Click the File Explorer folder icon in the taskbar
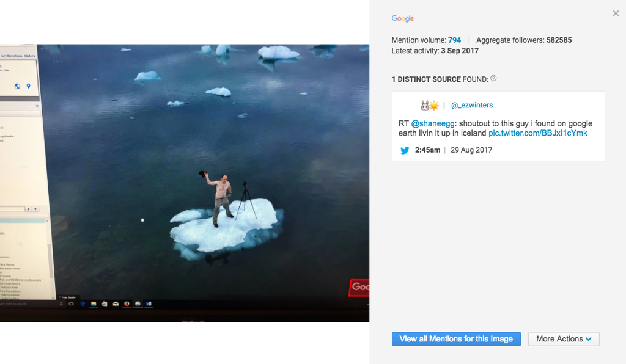The image size is (626, 364). coord(94,304)
